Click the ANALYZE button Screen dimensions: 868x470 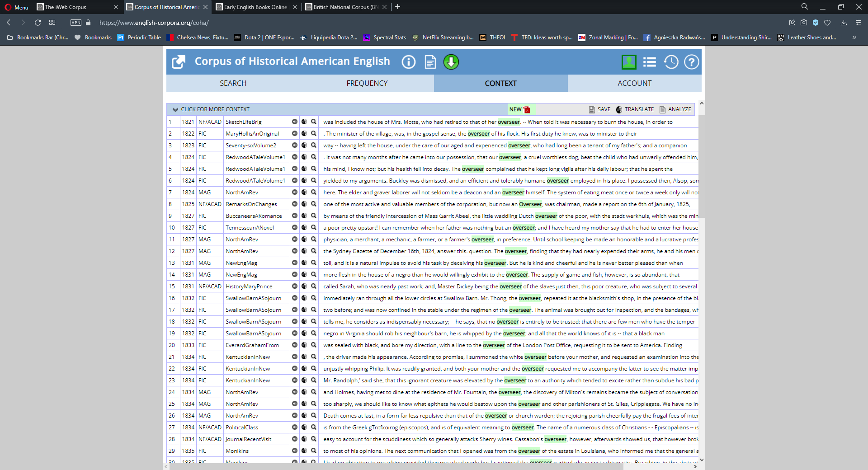(x=675, y=109)
